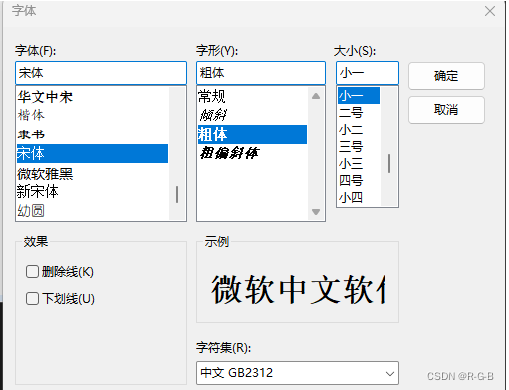
Task: Select 华文中宋 in the font list
Action: click(92, 97)
